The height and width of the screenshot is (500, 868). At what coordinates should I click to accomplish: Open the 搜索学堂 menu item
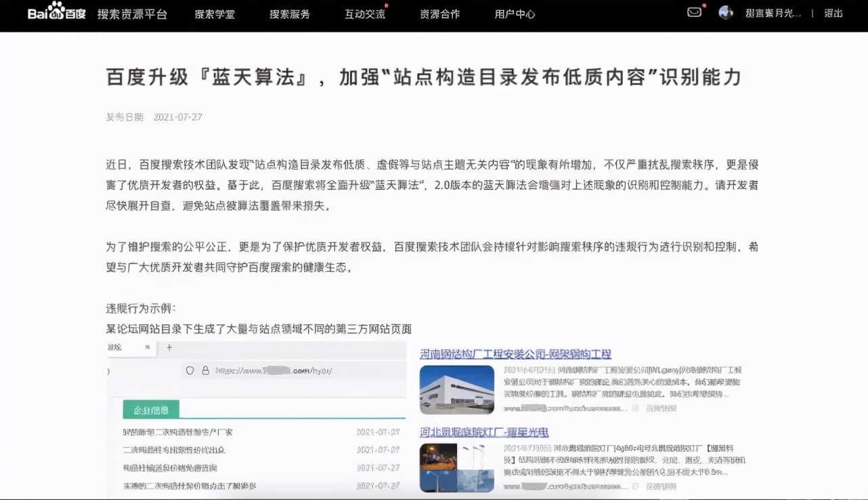tap(215, 14)
